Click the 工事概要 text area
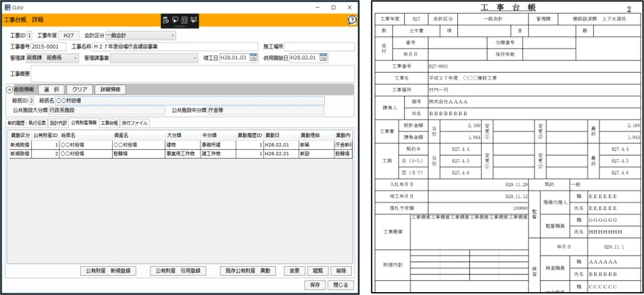 (193, 74)
